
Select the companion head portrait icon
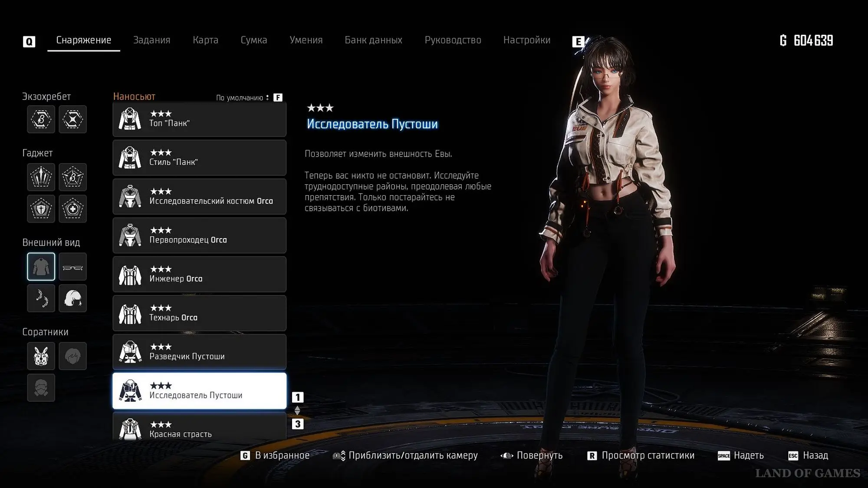pyautogui.click(x=72, y=356)
